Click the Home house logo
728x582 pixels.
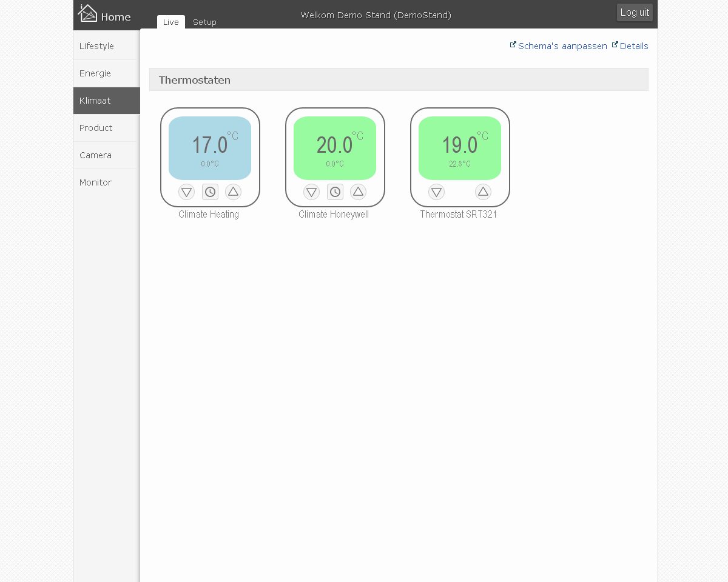tap(88, 13)
